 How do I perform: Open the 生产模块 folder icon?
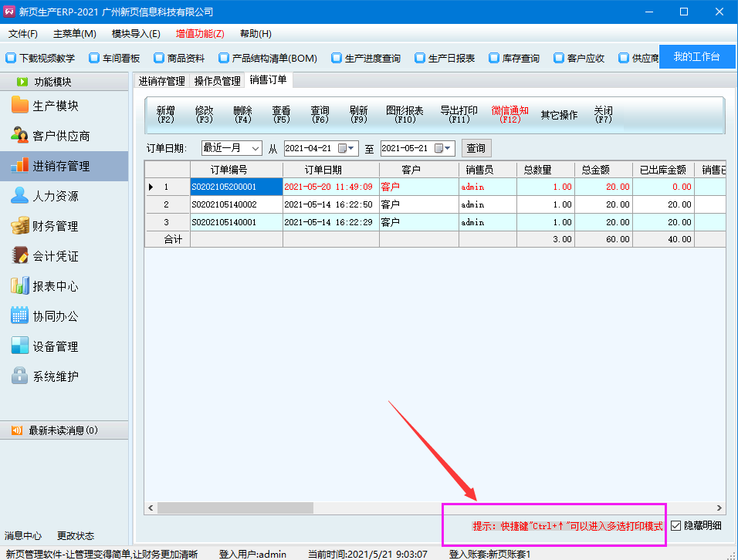(x=19, y=106)
